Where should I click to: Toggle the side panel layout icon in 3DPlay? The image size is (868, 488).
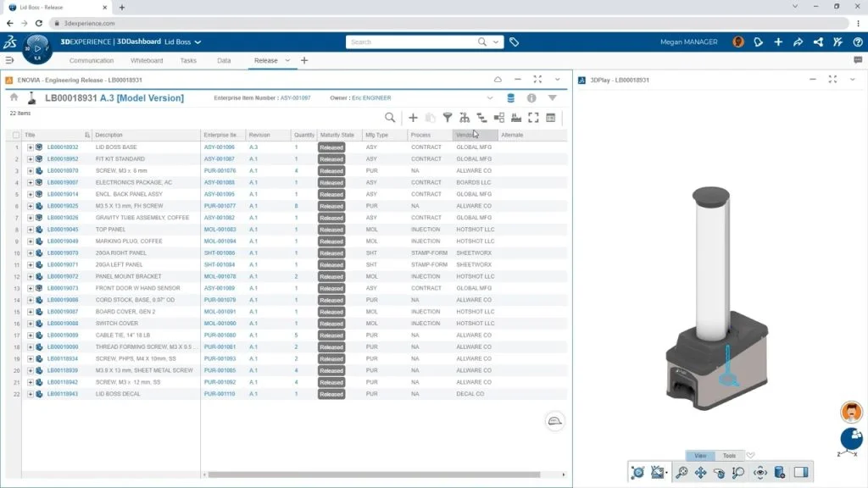(x=800, y=473)
